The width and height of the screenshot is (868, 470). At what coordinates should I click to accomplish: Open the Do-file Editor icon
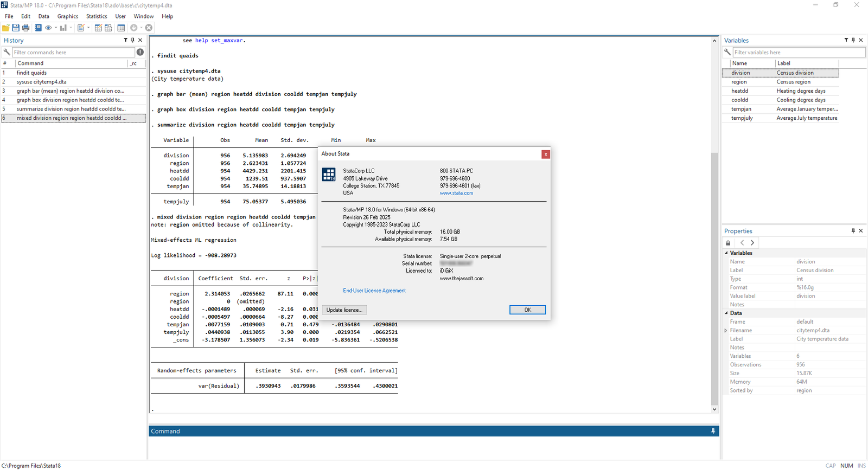click(81, 28)
